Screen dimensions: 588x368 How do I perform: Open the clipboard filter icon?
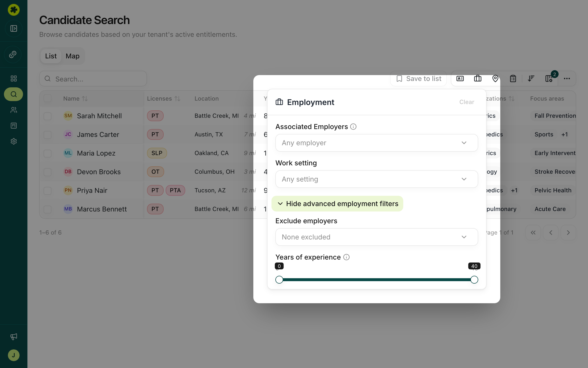(x=513, y=79)
